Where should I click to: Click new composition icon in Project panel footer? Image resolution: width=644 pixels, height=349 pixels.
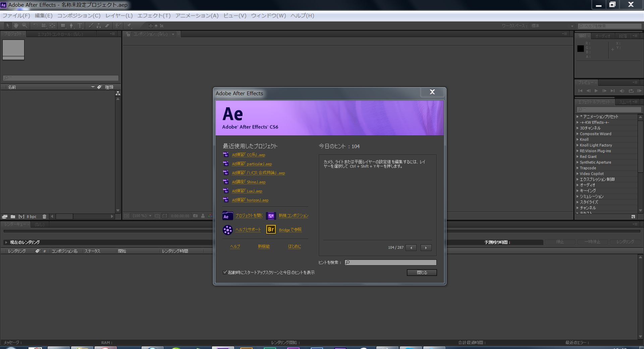click(21, 217)
